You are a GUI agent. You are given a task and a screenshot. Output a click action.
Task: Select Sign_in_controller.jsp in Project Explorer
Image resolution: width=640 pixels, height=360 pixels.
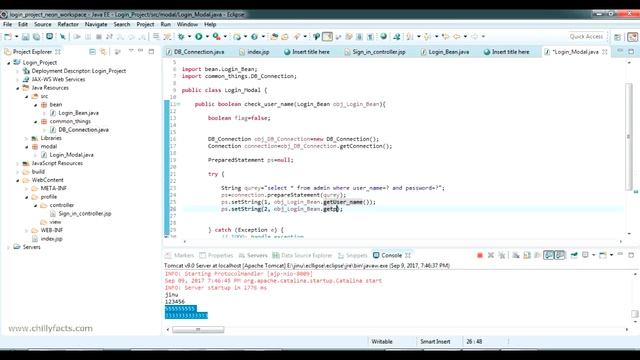click(x=85, y=214)
